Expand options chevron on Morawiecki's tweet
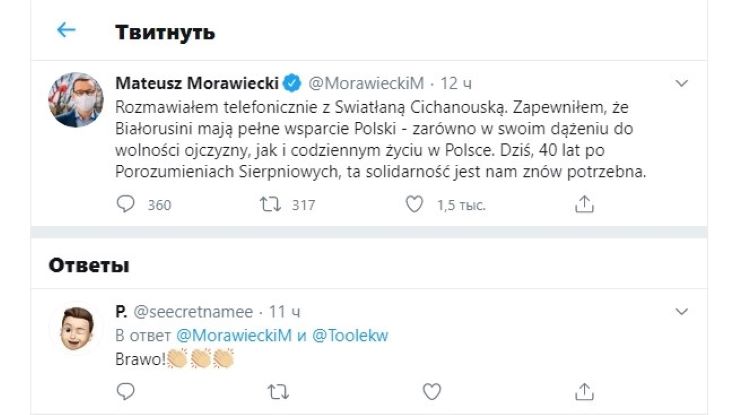This screenshot has height=415, width=730. (x=682, y=82)
